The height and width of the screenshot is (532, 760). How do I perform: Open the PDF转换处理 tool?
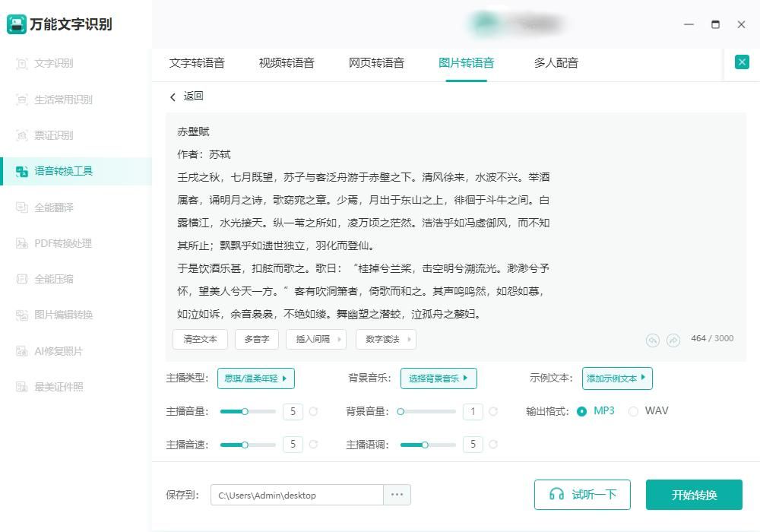point(67,243)
